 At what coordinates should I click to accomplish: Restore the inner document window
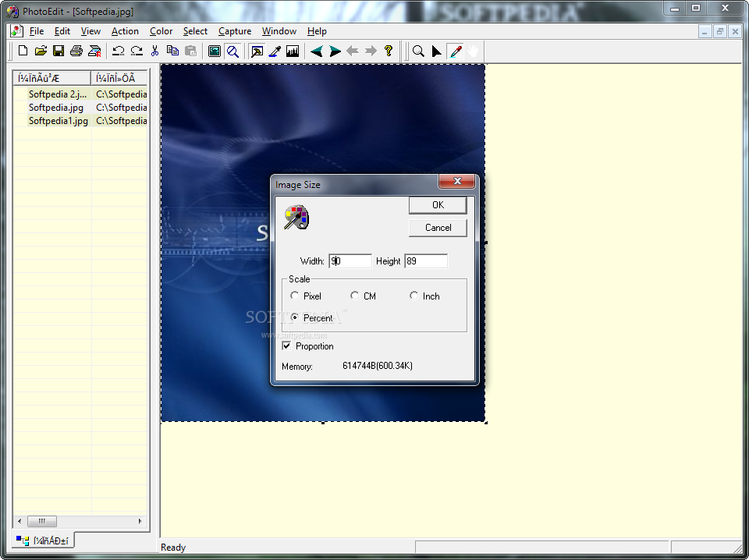[x=720, y=31]
